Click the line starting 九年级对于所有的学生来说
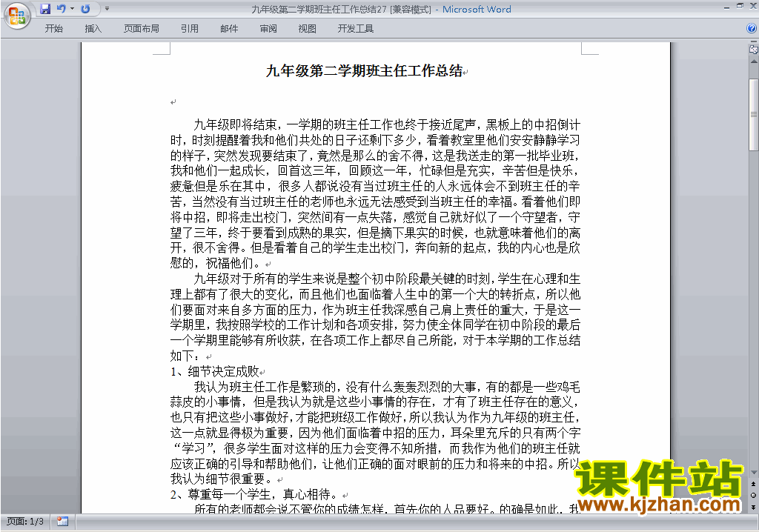The height and width of the screenshot is (532, 759). pos(387,279)
